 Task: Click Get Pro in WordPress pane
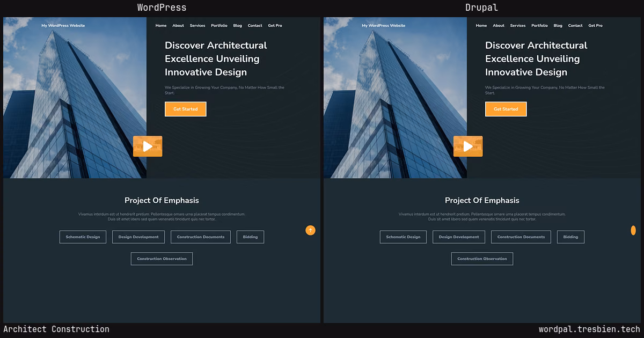[x=275, y=26]
